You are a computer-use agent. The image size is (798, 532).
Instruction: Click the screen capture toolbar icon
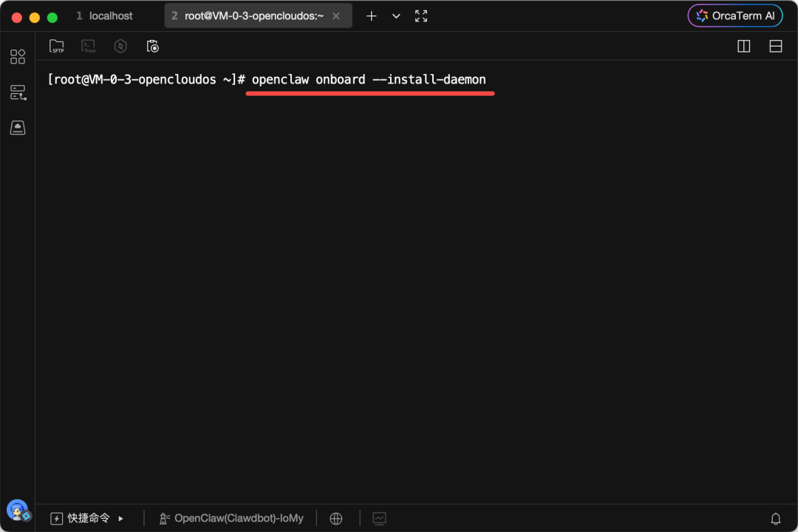click(152, 45)
